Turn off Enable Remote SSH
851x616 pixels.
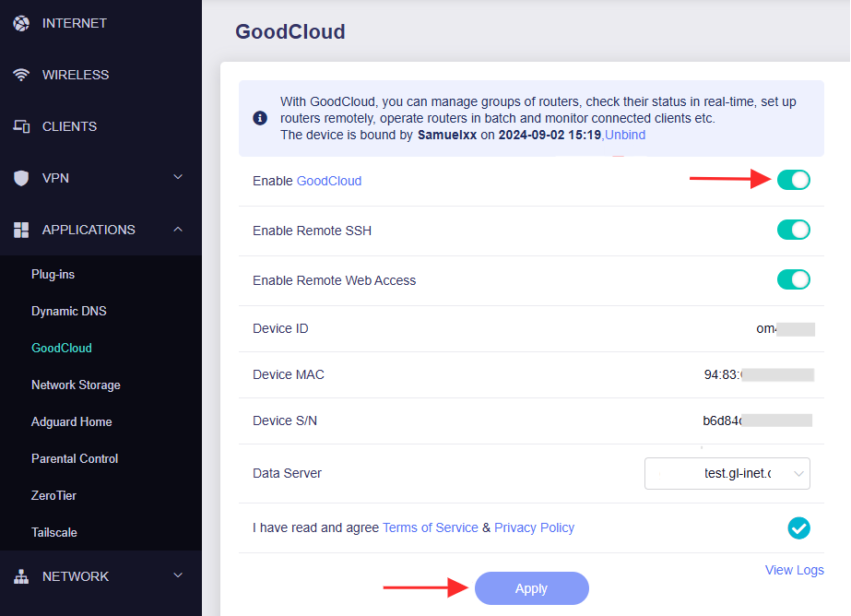(x=793, y=230)
